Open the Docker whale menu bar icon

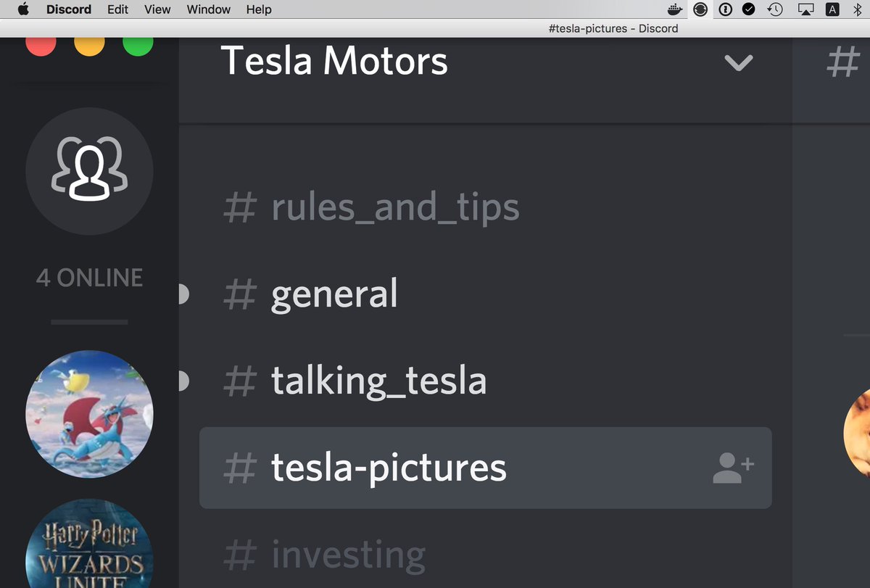click(x=675, y=9)
